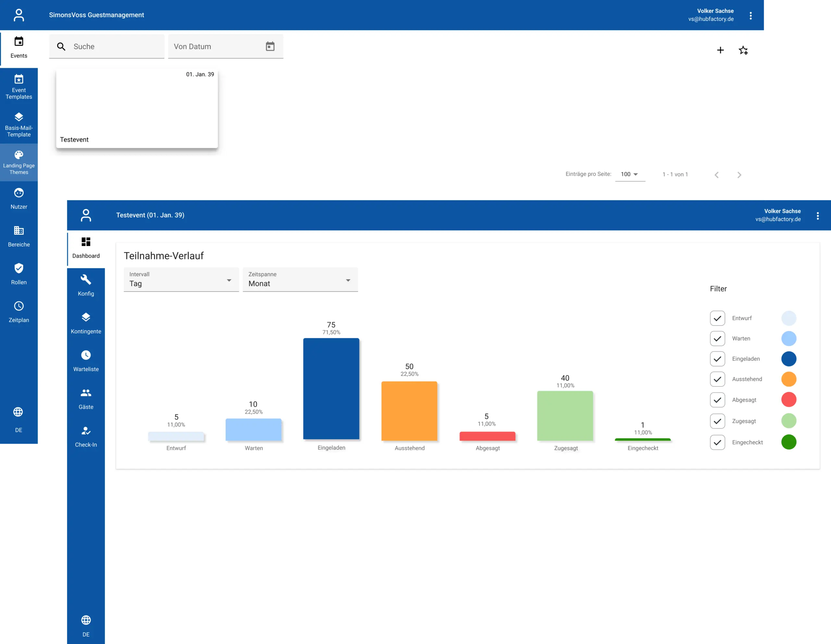Expand the Intervall dropdown showing Tag
The width and height of the screenshot is (831, 644).
point(181,280)
